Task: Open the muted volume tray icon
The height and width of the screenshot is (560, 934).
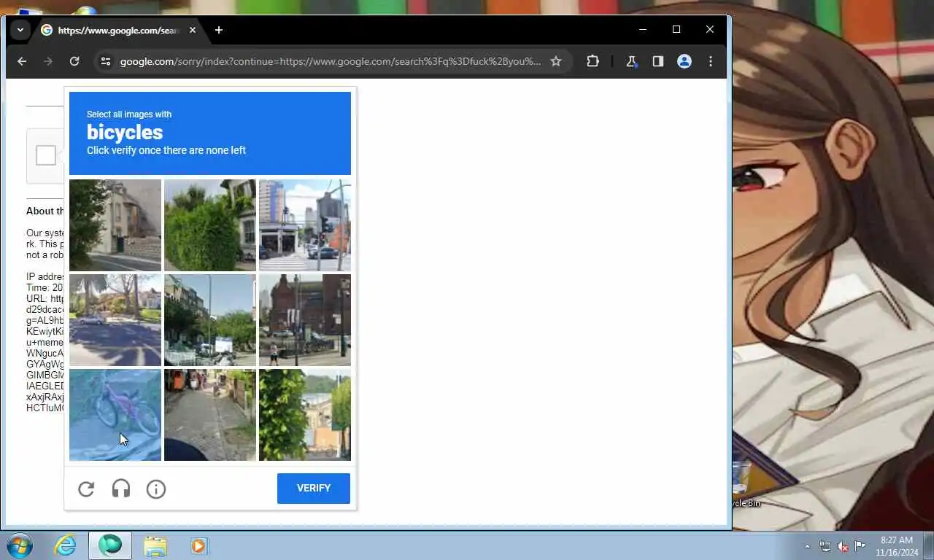Action: click(843, 546)
